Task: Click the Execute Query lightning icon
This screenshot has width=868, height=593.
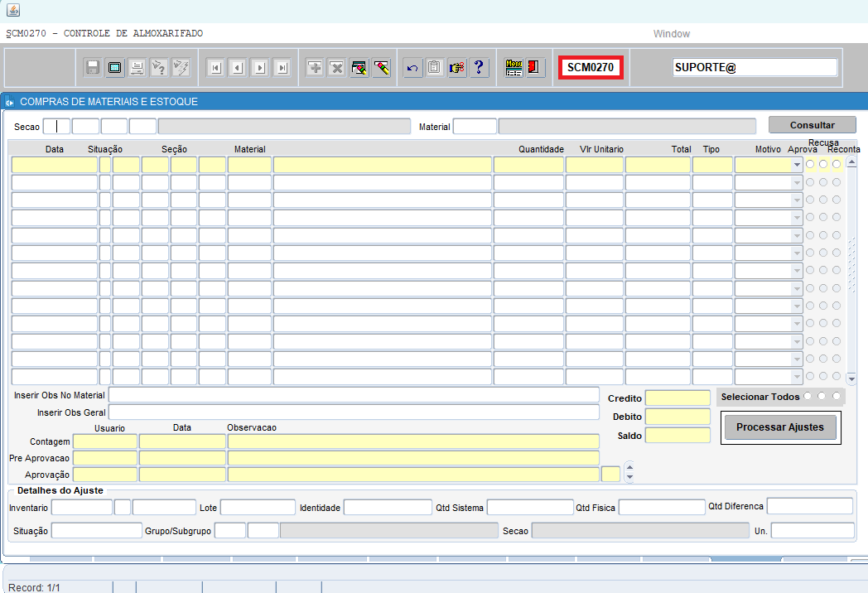Action: 181,68
